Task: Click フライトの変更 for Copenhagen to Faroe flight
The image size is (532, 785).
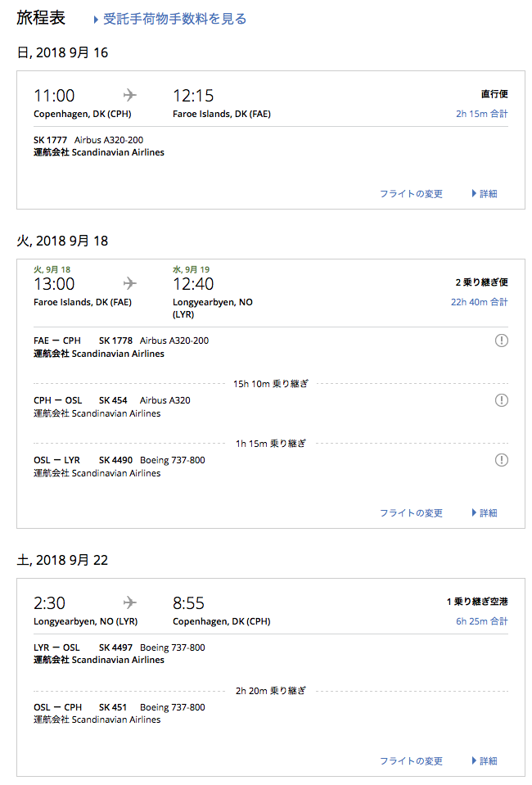Action: (x=411, y=194)
